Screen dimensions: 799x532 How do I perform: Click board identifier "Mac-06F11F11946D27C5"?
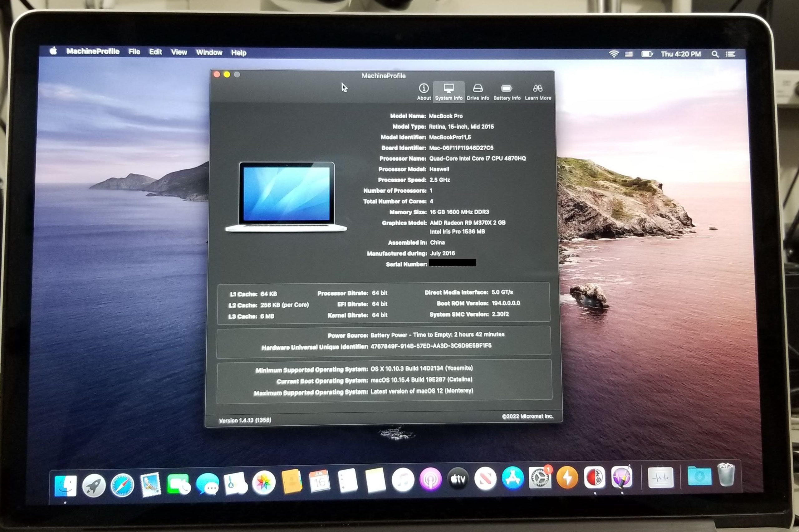click(461, 148)
